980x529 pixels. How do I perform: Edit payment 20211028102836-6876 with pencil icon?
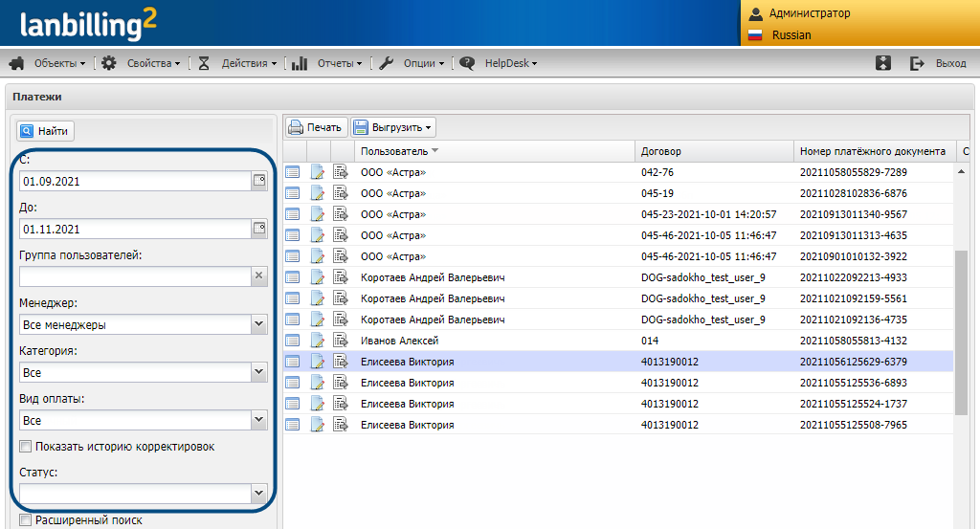(318, 193)
